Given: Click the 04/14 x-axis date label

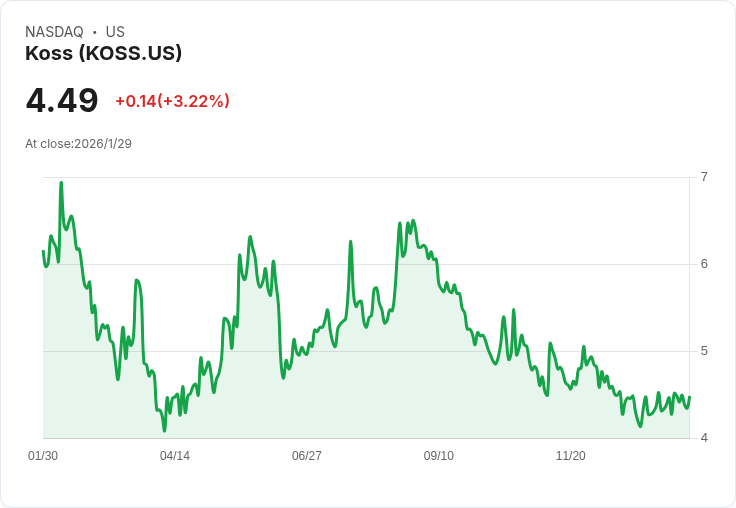Looking at the screenshot, I should 175,455.
